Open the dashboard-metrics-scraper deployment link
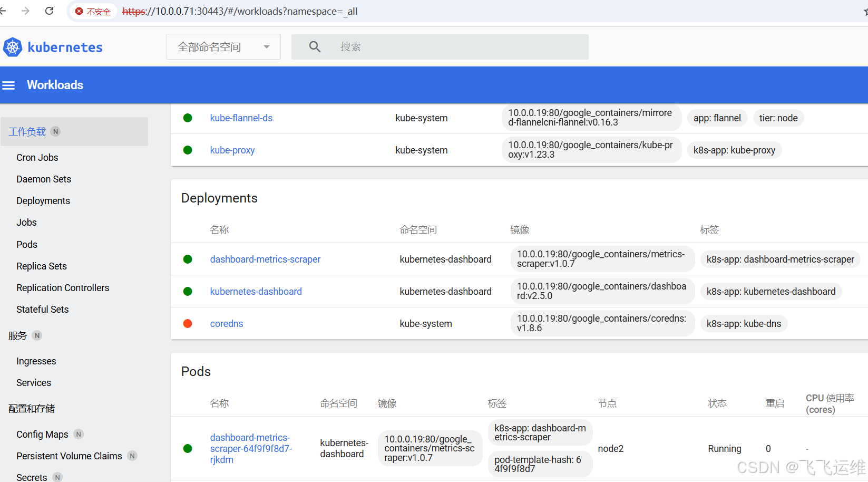This screenshot has width=868, height=482. tap(265, 259)
